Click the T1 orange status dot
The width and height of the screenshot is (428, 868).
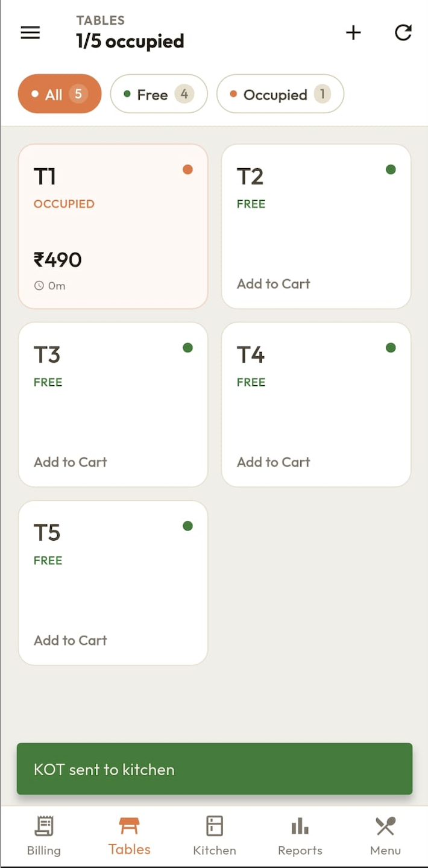click(x=187, y=169)
